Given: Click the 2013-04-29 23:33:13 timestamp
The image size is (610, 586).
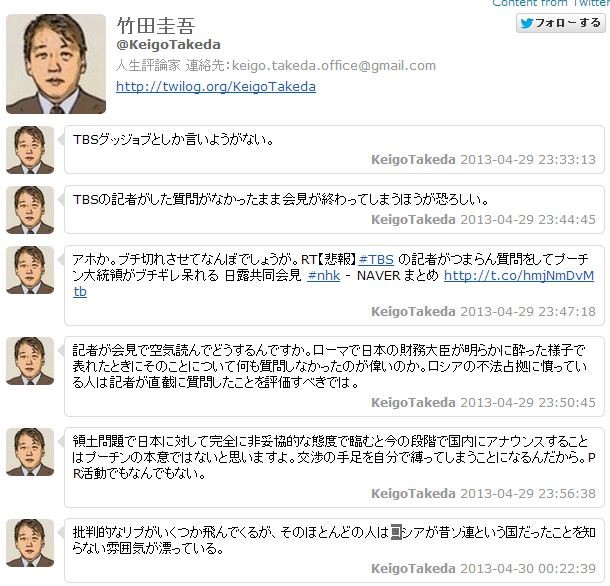Looking at the screenshot, I should pyautogui.click(x=528, y=160).
